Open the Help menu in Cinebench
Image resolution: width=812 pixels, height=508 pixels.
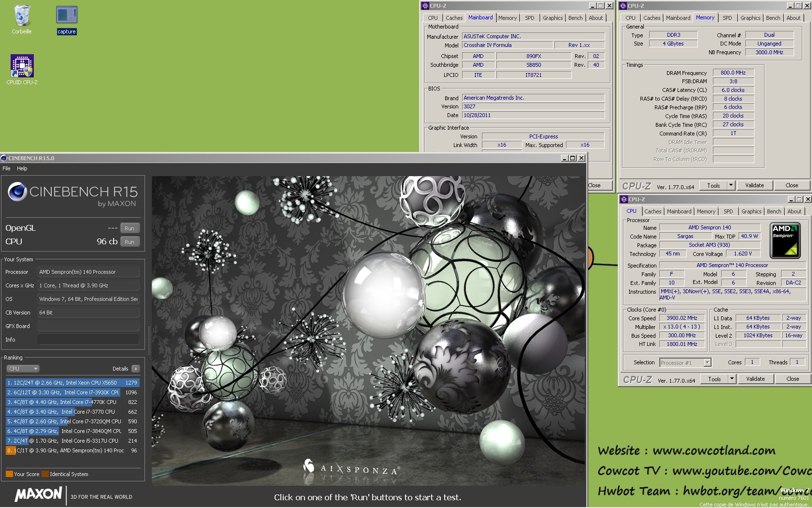[x=22, y=168]
